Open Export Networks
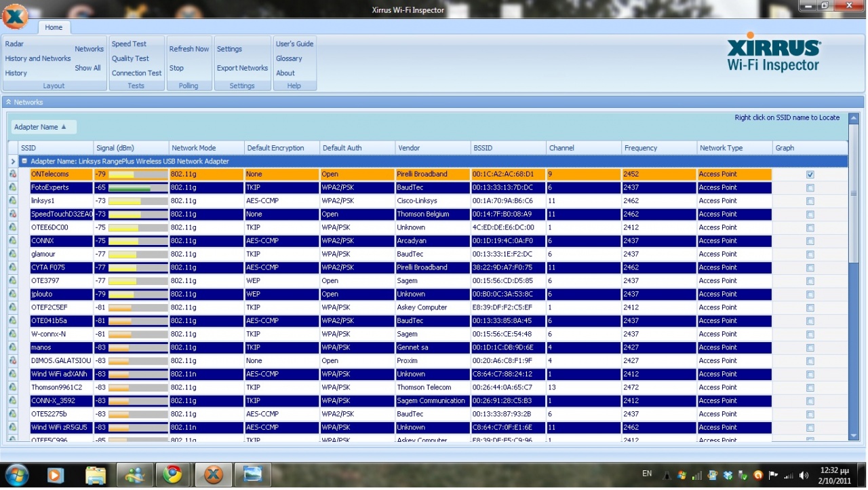The image size is (868, 490). [242, 68]
